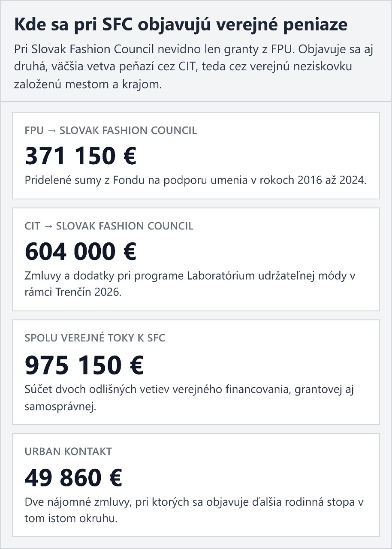Click the heading about SFC verejné peniaze
This screenshot has width=392, height=549.
[x=181, y=25]
